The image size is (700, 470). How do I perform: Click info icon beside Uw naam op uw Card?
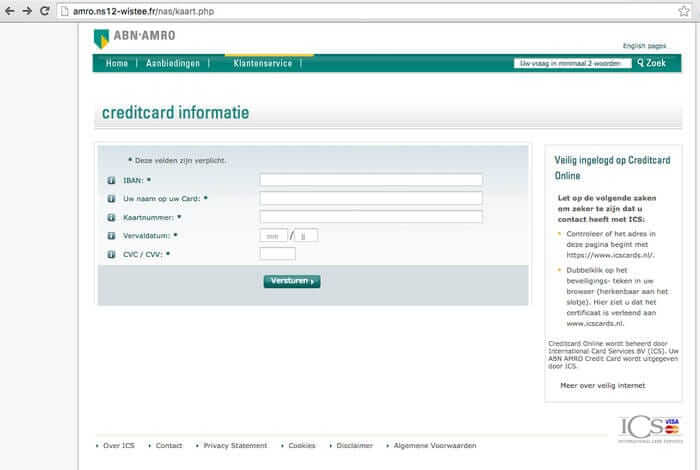click(x=111, y=199)
